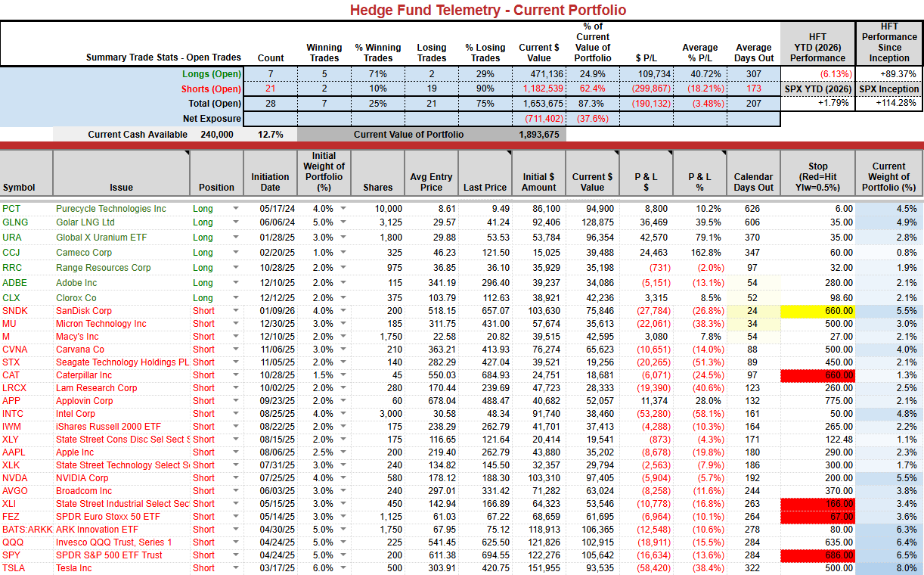The width and height of the screenshot is (924, 575).
Task: Open Initial Weight dropdown for Cameco Corp
Action: tap(343, 253)
